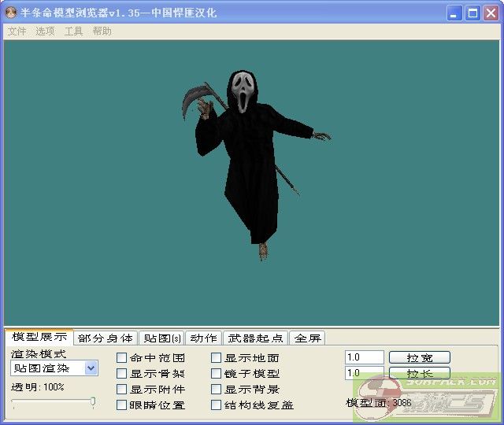Turn on 镜子模型 checkbox
This screenshot has height=425, width=504.
click(x=217, y=374)
